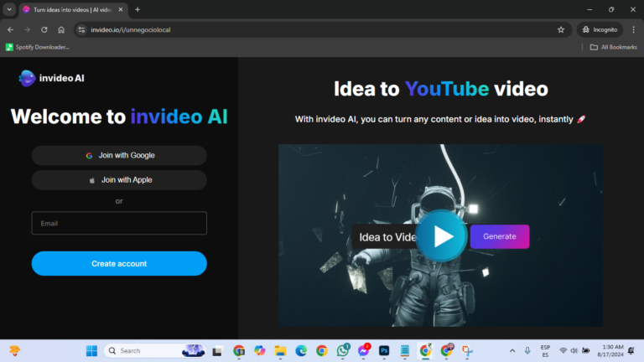
Task: Join with Apple button
Action: pyautogui.click(x=119, y=180)
